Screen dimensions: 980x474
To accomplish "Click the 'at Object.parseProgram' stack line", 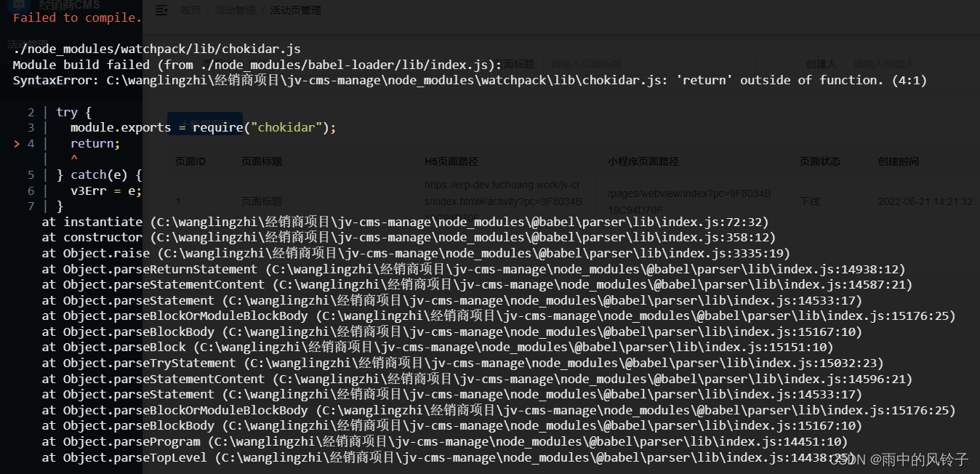I will [x=445, y=442].
